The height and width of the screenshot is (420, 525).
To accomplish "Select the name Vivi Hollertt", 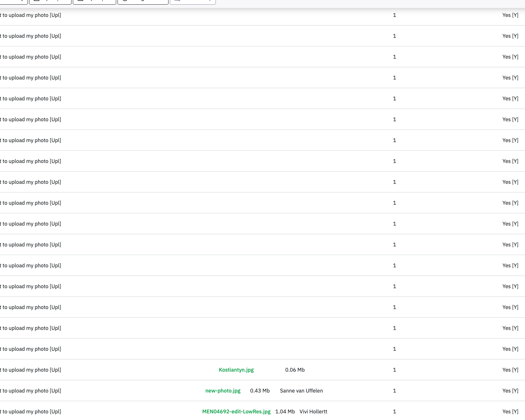I will (x=313, y=411).
